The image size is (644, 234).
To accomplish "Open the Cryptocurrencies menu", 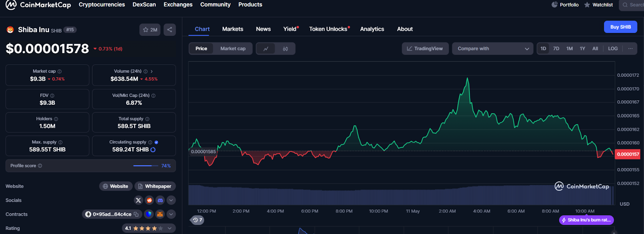I will [x=102, y=5].
